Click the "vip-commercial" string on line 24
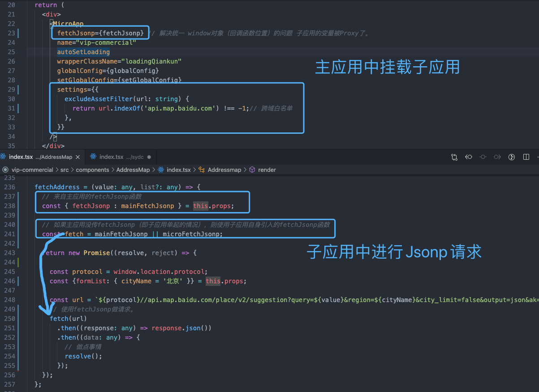 pyautogui.click(x=106, y=43)
